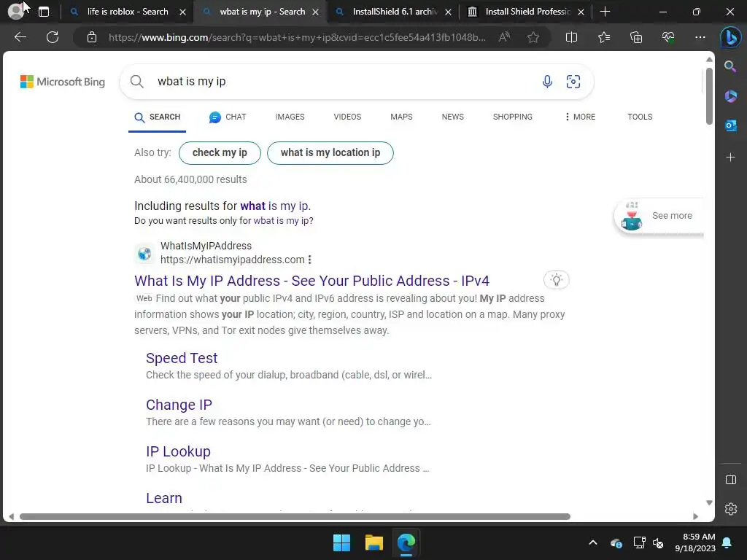Add page to favorites star icon
Viewport: 747px width, 560px height.
point(533,37)
